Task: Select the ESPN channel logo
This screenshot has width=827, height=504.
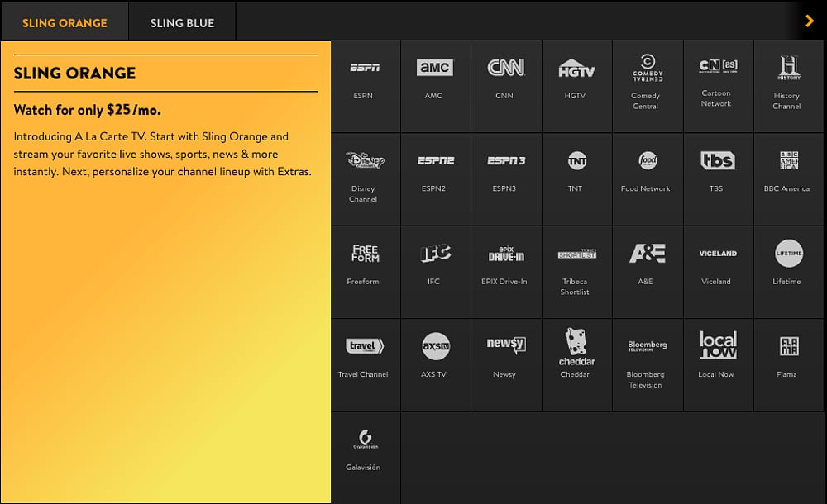Action: pyautogui.click(x=365, y=68)
